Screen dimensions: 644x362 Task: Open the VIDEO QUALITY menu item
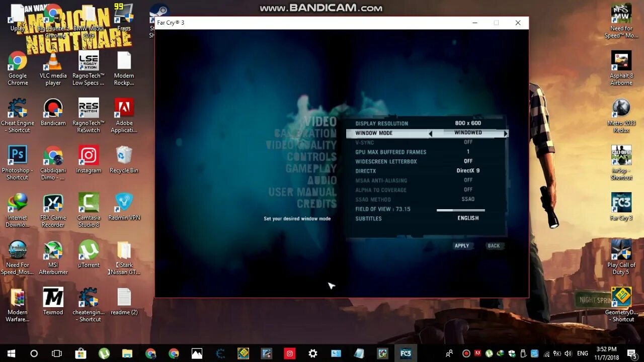tap(301, 145)
